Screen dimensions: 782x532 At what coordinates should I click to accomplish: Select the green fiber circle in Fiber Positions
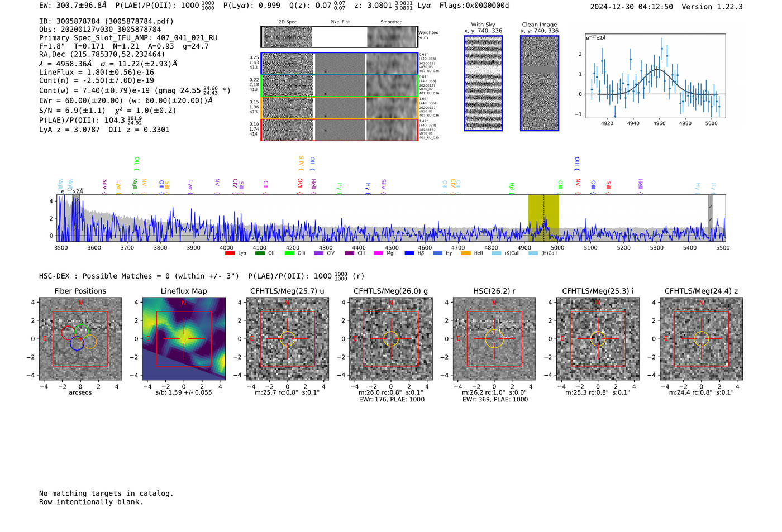coord(82,332)
